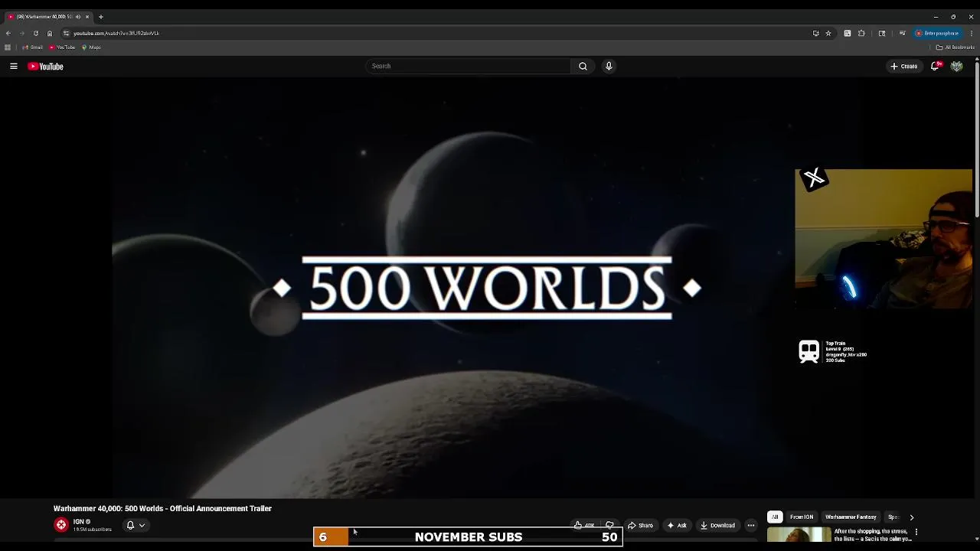Dislike the video with thumbs down
This screenshot has width=980, height=551.
point(609,526)
